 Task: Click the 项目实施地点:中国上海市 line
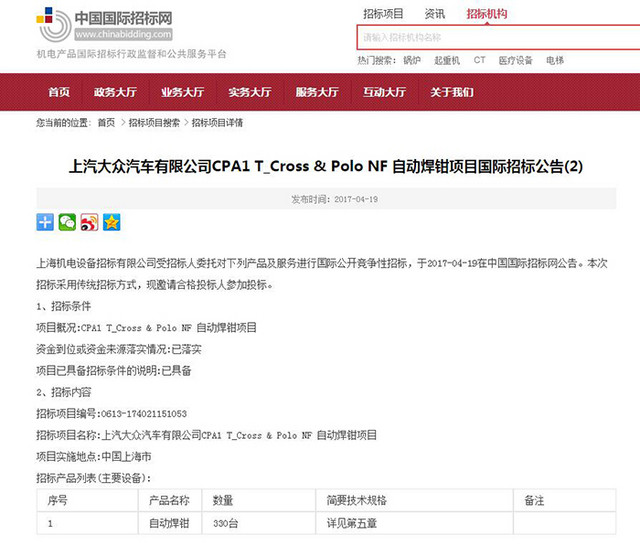pos(94,457)
